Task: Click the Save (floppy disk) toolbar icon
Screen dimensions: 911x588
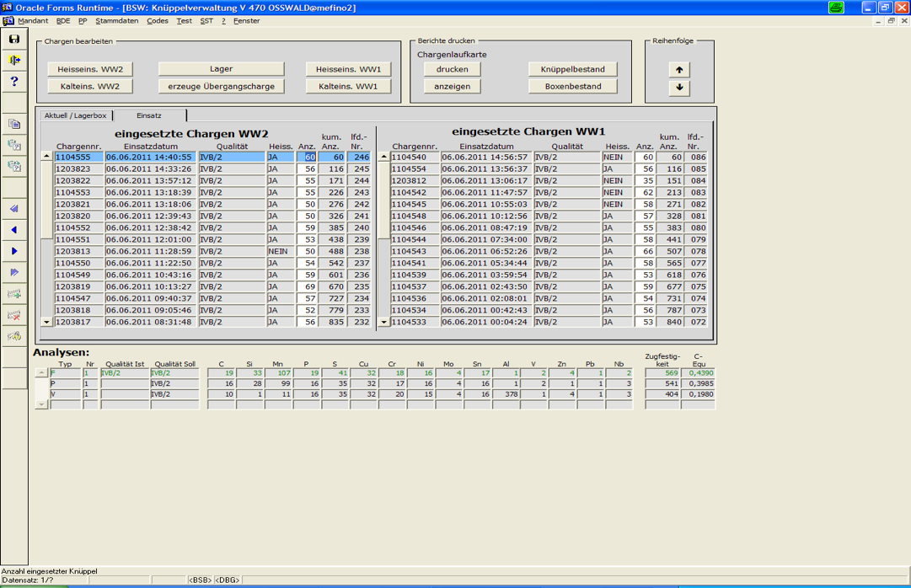Action: [x=14, y=39]
